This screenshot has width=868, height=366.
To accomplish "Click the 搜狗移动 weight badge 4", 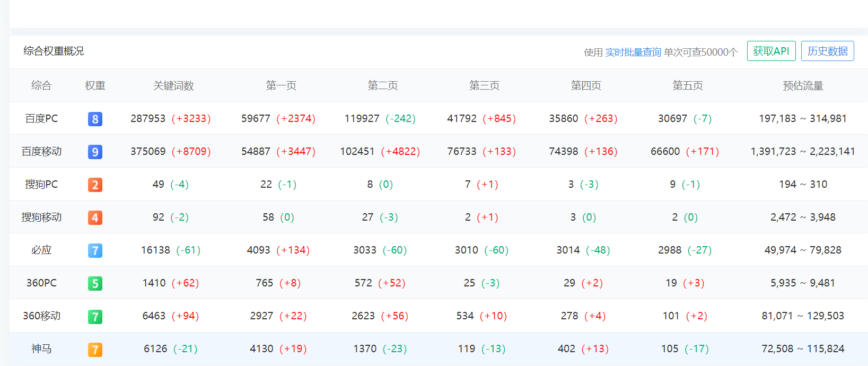I will coord(95,217).
